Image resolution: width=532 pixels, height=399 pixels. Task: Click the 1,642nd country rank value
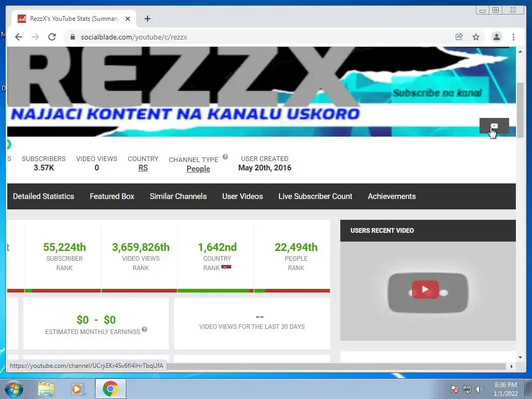(217, 247)
